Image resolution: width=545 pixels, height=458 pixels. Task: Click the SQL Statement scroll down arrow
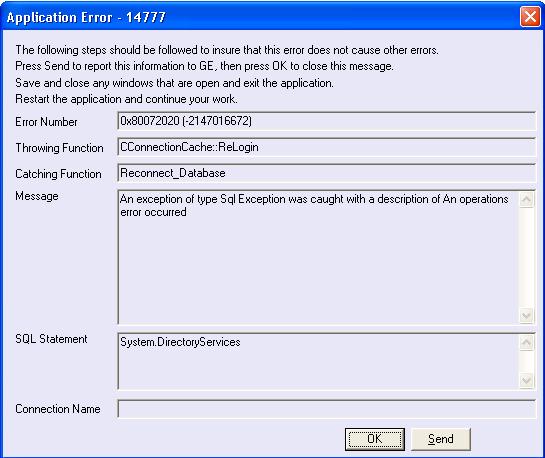pos(527,381)
